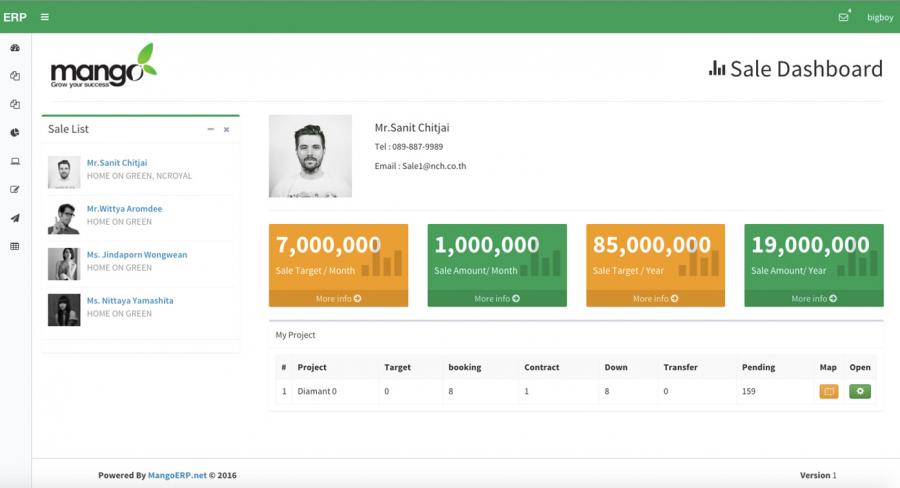Open the laptop icon in sidebar
900x488 pixels.
tap(15, 161)
